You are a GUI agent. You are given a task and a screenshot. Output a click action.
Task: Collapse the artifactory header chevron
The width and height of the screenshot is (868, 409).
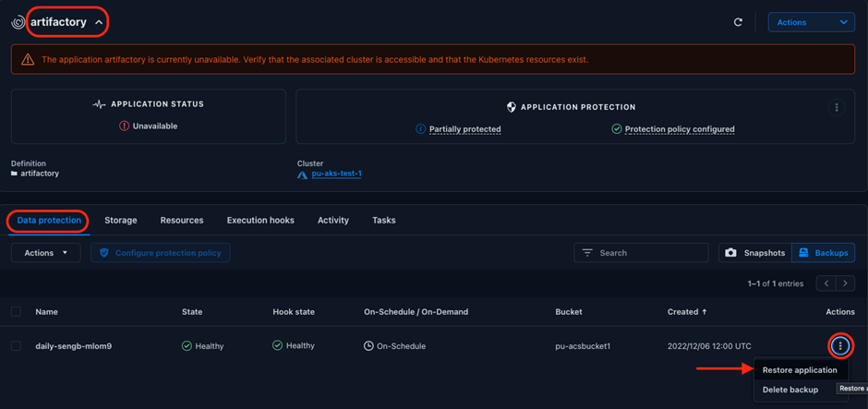click(99, 22)
